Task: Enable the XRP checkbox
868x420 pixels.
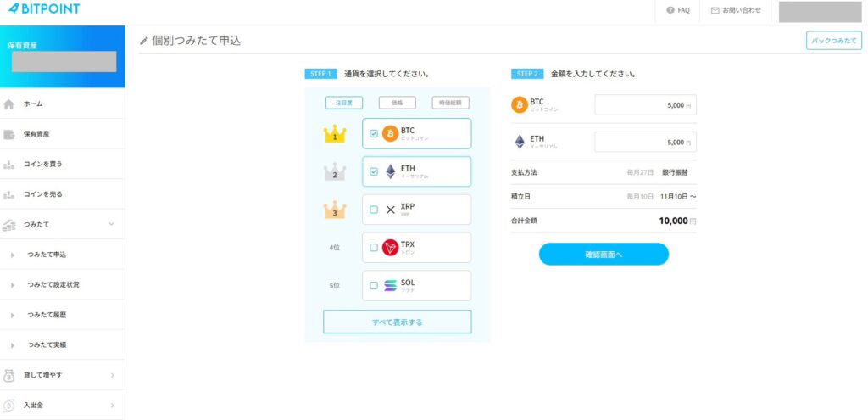Action: [374, 210]
